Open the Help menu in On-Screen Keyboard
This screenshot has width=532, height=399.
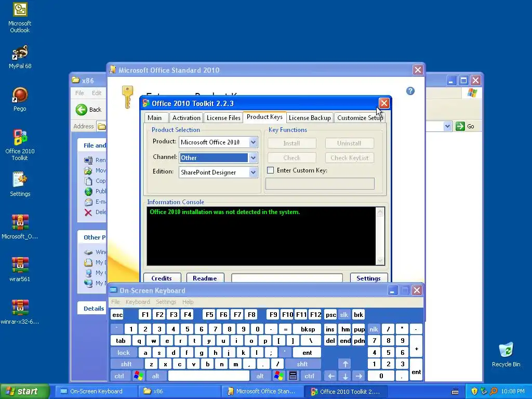188,302
